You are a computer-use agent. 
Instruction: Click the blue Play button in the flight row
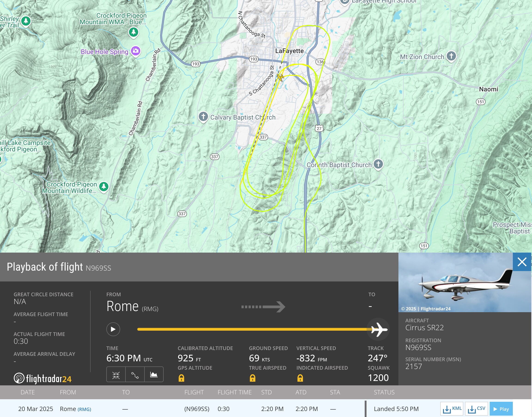point(501,409)
